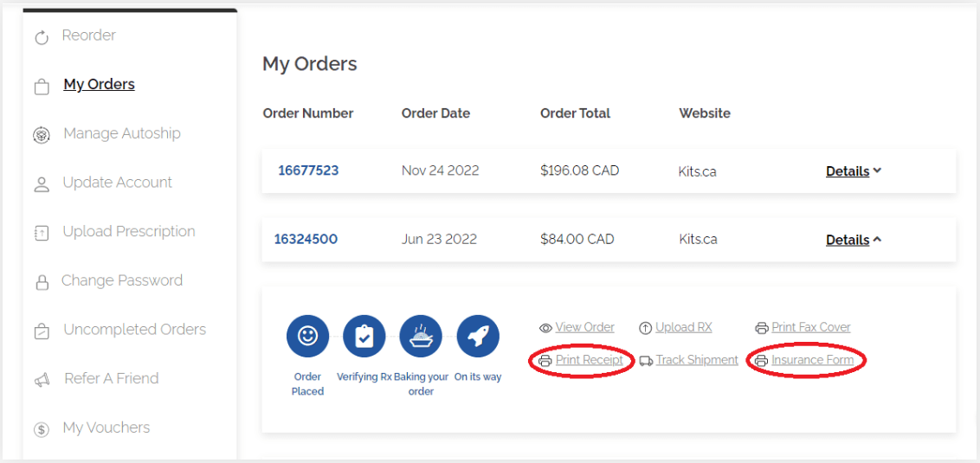Click the Refer A Friend megaphone icon
Screen dimensions: 980x463
41,380
